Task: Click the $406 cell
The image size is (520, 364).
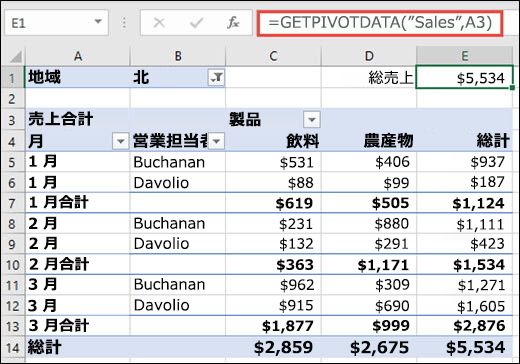Action: tap(369, 162)
